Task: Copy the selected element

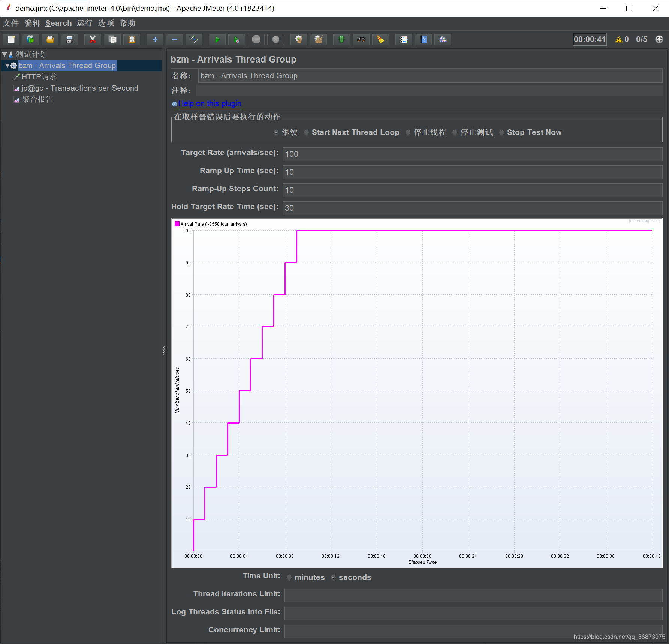Action: point(112,39)
